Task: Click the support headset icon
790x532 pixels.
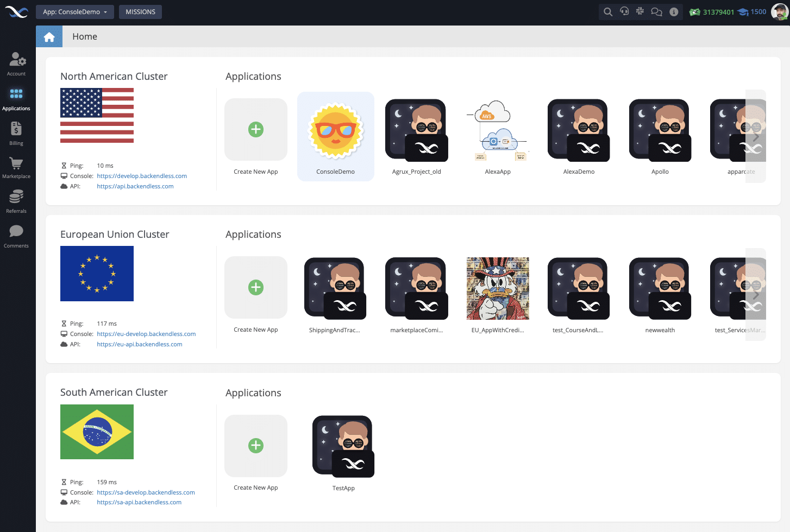Action: [624, 12]
